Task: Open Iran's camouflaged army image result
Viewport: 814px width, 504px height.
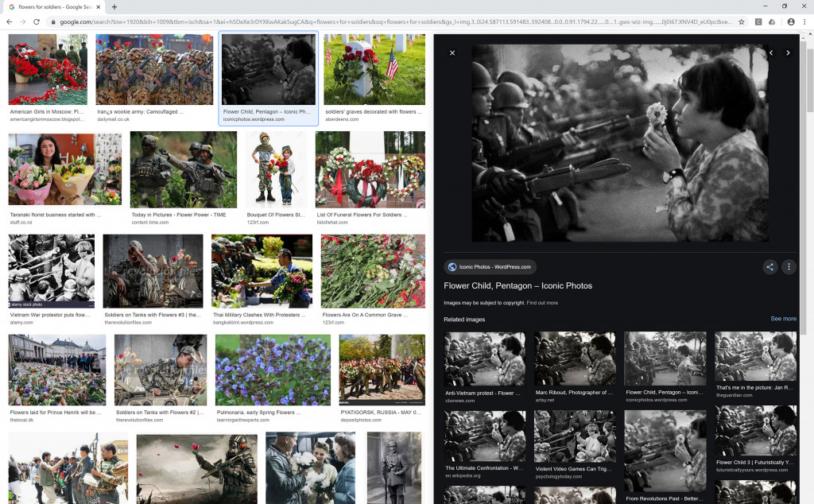Action: [154, 69]
